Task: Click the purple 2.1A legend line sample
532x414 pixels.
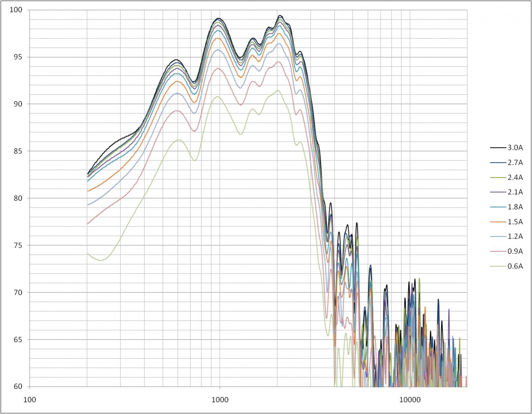Action: pyautogui.click(x=498, y=192)
